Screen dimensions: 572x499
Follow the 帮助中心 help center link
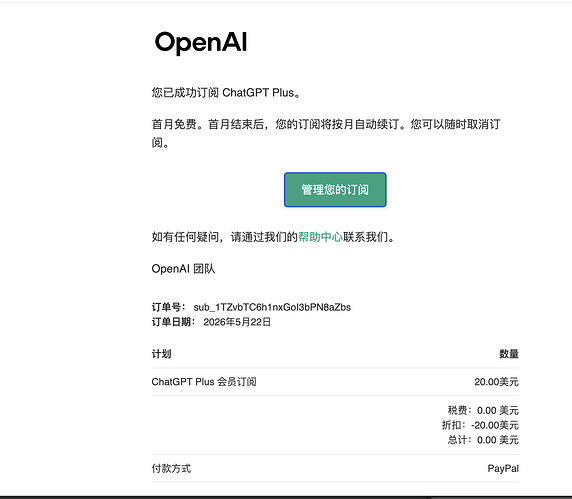320,237
